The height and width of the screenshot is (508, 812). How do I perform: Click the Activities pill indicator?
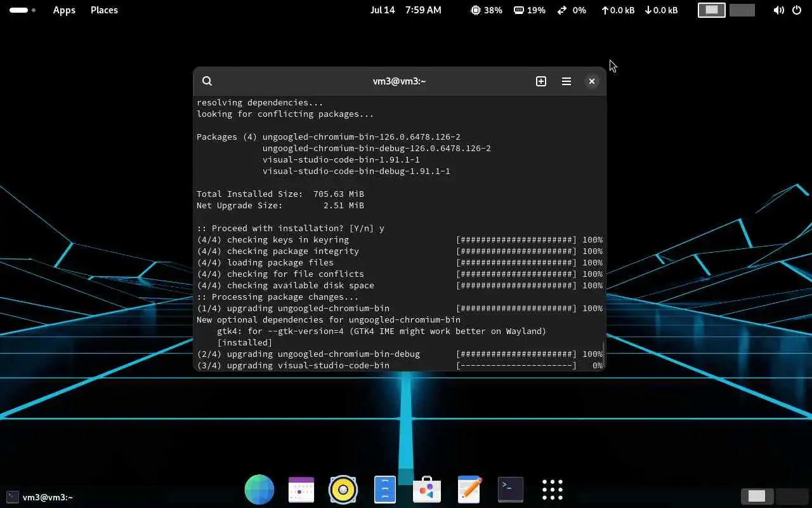22,10
